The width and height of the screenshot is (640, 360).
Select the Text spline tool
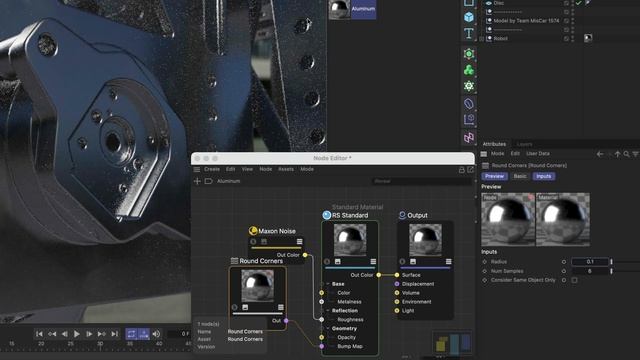coord(469,33)
